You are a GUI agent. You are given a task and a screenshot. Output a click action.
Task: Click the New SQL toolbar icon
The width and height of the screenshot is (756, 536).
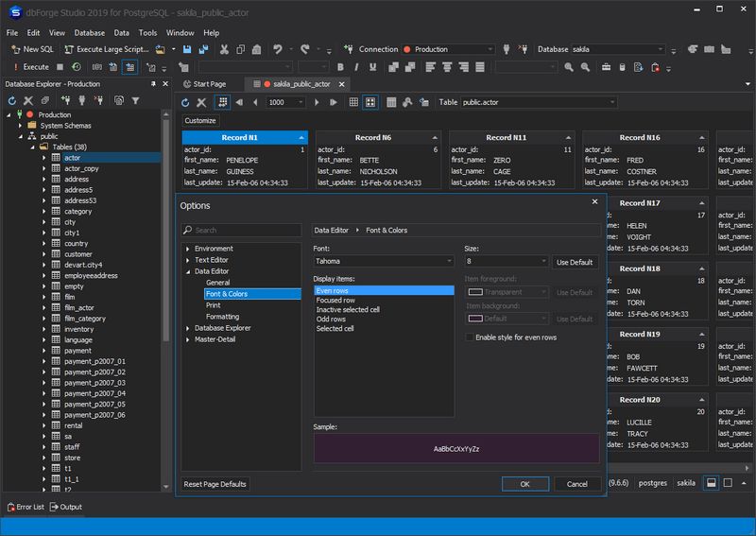click(15, 49)
